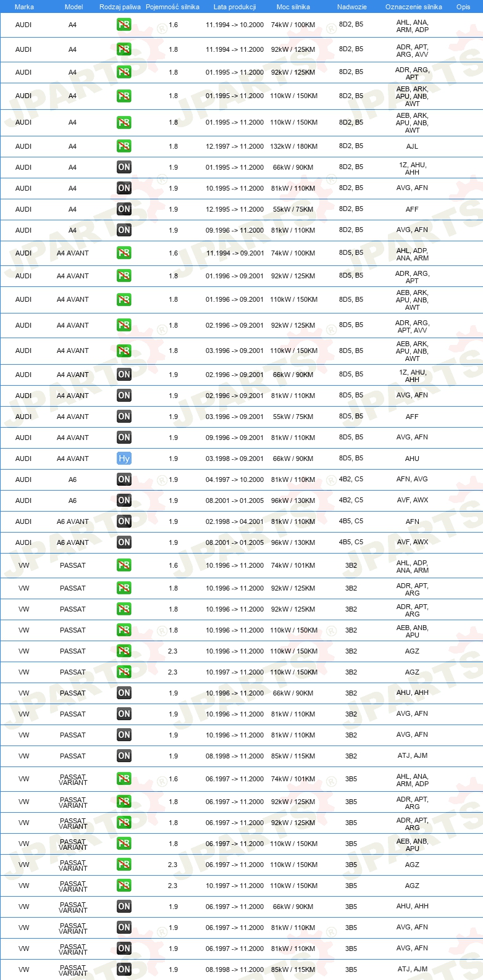483x980 pixels.
Task: Click the PB icon in the PASSAT 3B2 2.3 10.1996 row
Action: pos(124,651)
